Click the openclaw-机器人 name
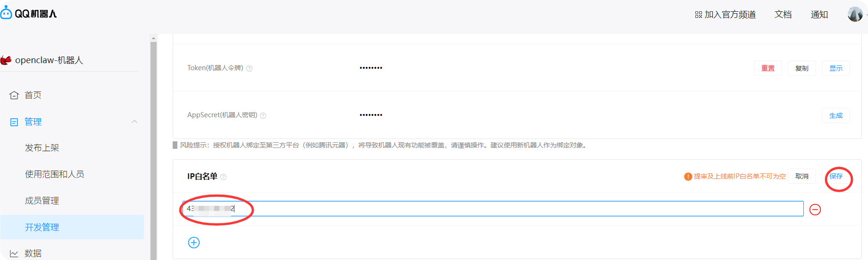Viewport: 868px width, 260px height. click(49, 60)
